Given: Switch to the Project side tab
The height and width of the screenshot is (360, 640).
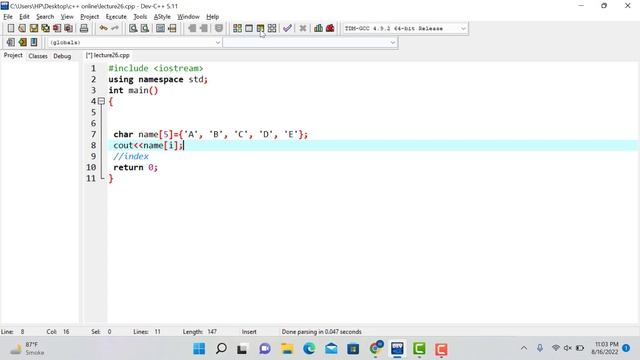Looking at the screenshot, I should point(13,56).
